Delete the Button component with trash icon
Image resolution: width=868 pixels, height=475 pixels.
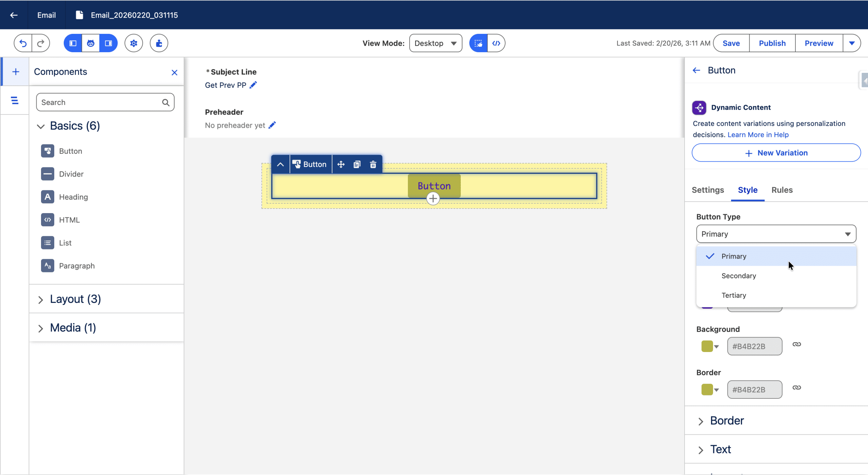373,164
